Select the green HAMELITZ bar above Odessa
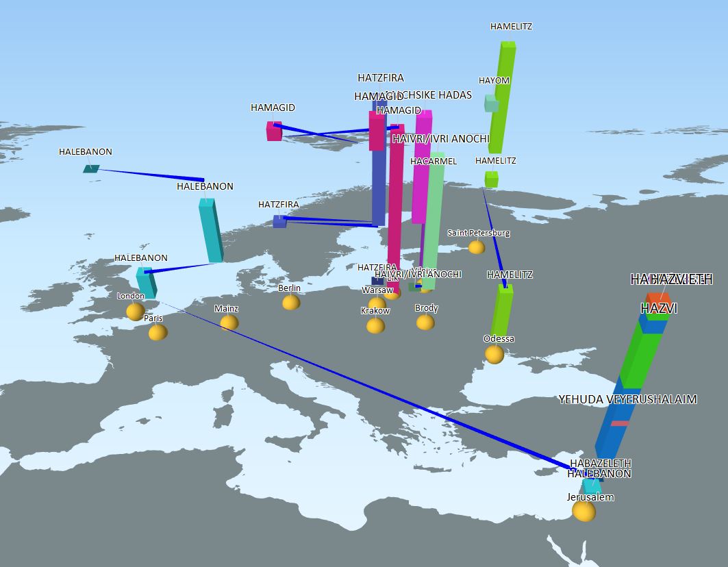The width and height of the screenshot is (728, 567). 502,310
